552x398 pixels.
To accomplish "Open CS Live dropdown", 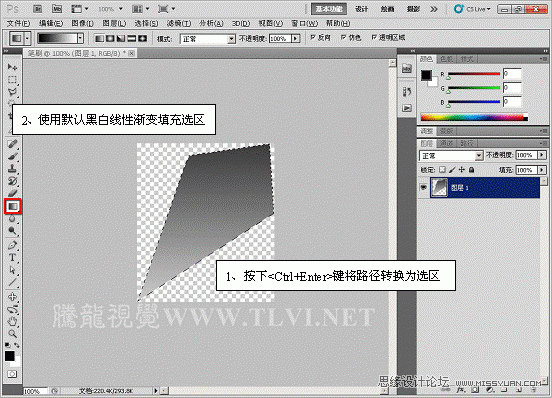I will pyautogui.click(x=472, y=9).
